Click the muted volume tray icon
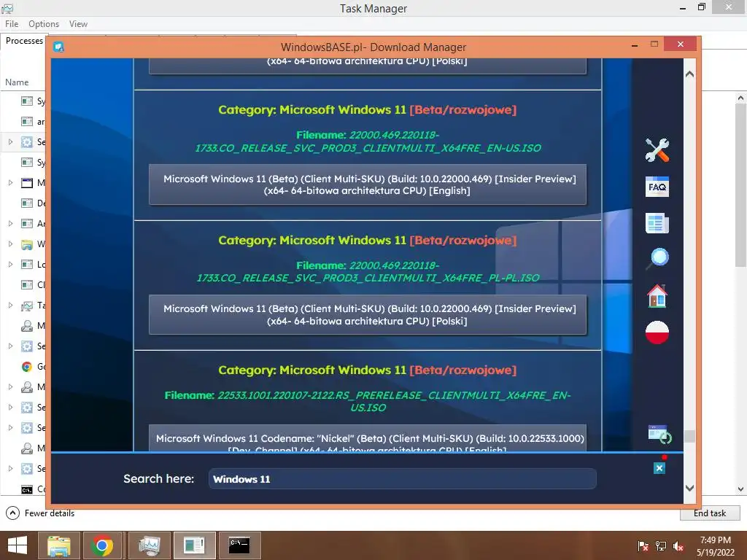Viewport: 747px width, 560px height. click(x=678, y=545)
